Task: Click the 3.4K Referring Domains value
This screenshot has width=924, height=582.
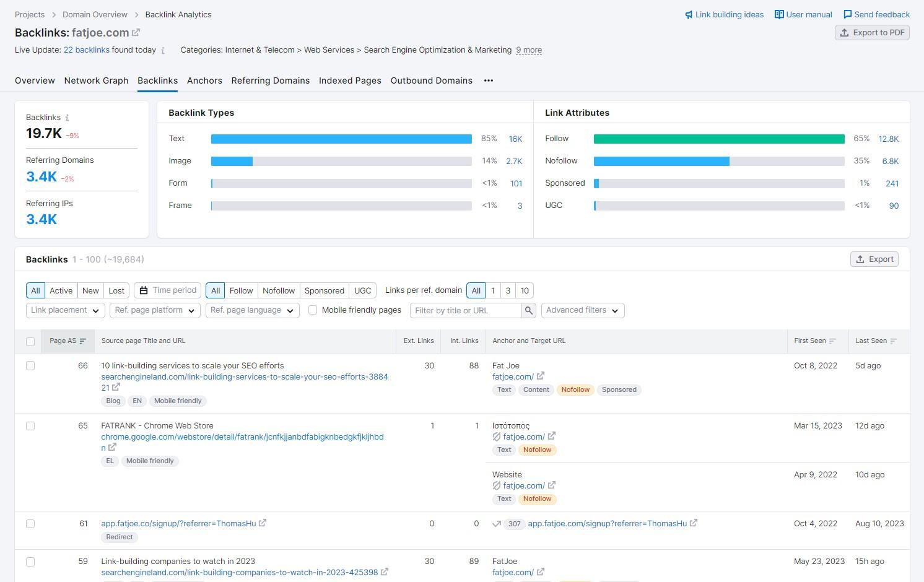Action: coord(41,177)
